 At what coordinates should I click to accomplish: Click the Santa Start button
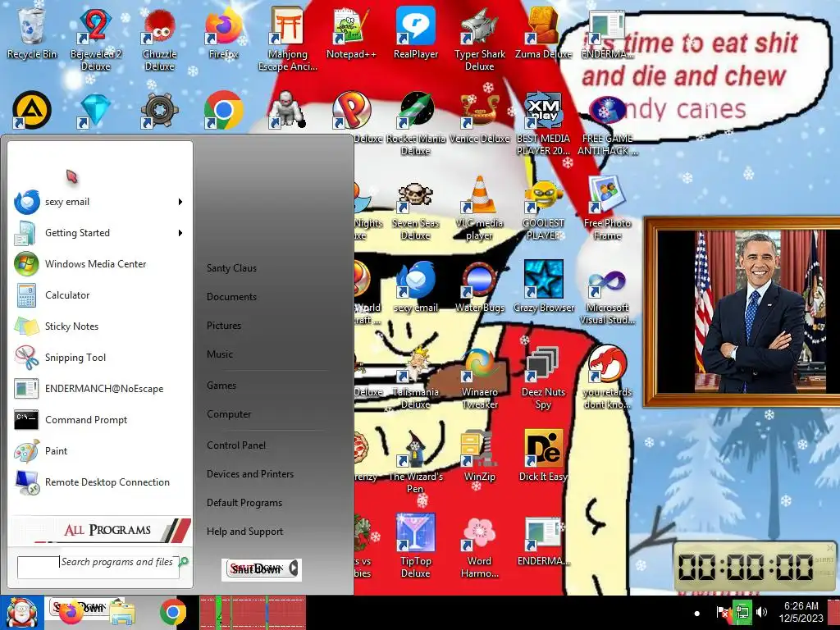pyautogui.click(x=21, y=613)
